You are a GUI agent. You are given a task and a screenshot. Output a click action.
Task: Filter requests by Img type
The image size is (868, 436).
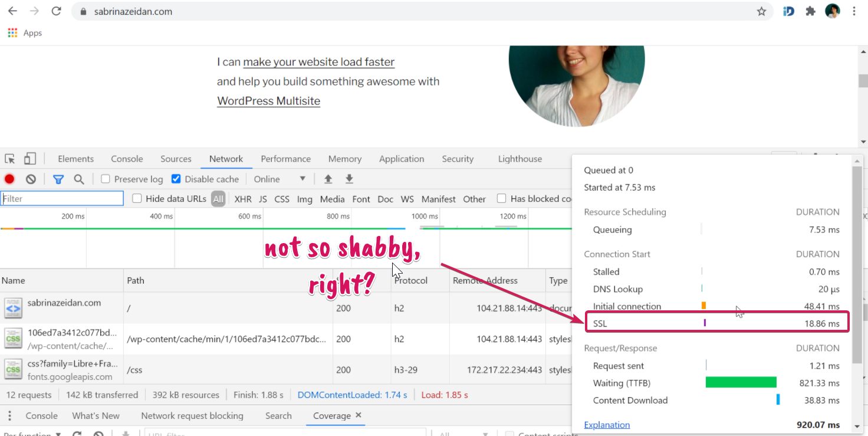click(x=305, y=199)
